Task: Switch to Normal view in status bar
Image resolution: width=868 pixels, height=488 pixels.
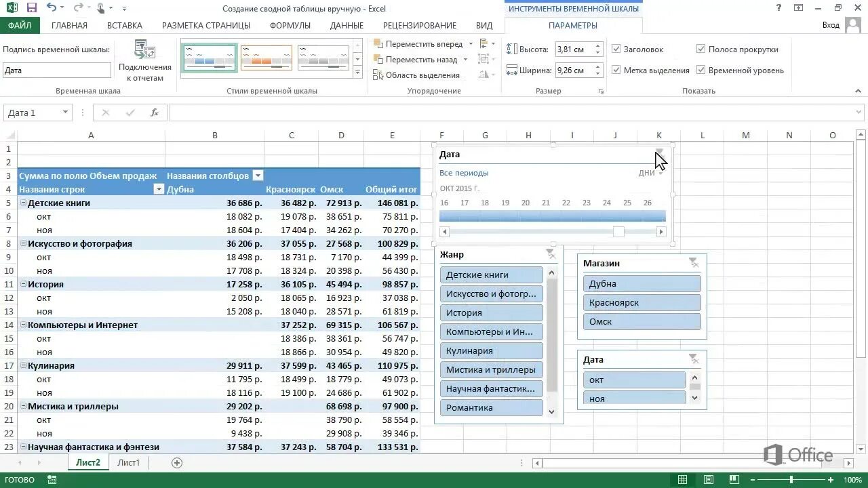Action: [683, 480]
